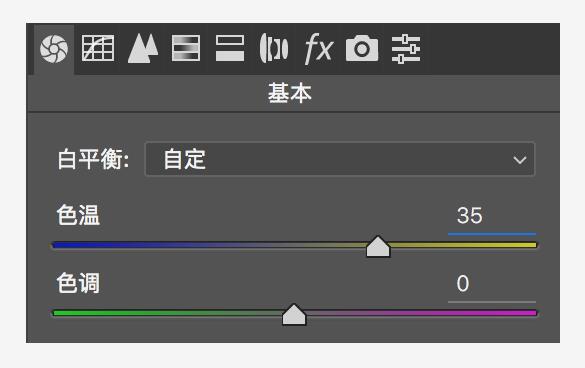Click the white balance dropdown chevron arrow
The height and width of the screenshot is (368, 585).
click(520, 160)
